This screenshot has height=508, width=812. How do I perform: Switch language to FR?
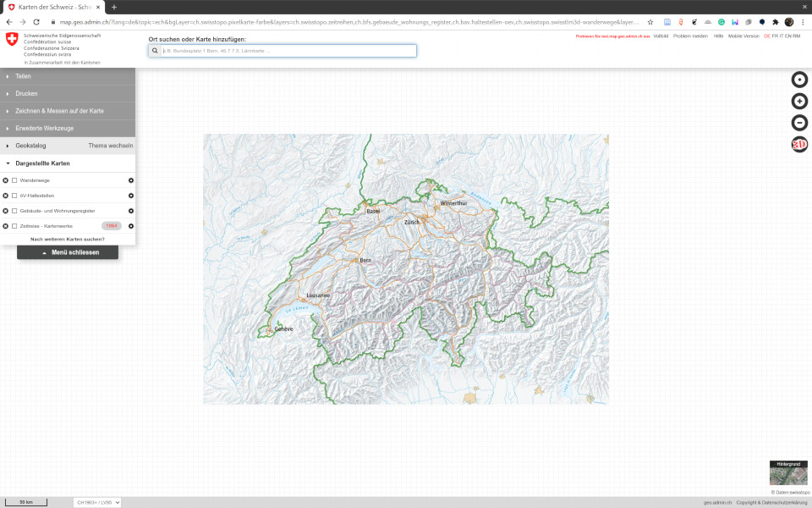775,36
